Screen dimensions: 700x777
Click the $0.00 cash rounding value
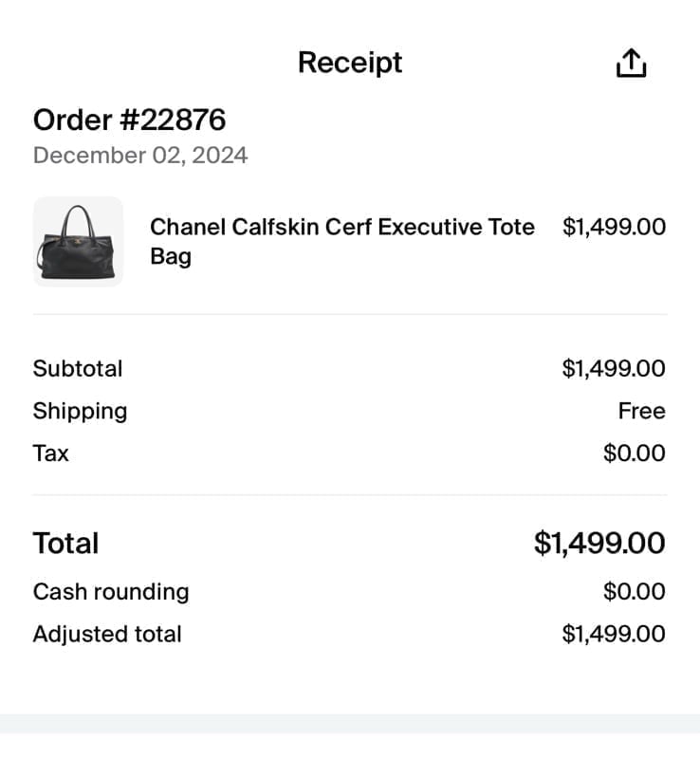pyautogui.click(x=634, y=591)
